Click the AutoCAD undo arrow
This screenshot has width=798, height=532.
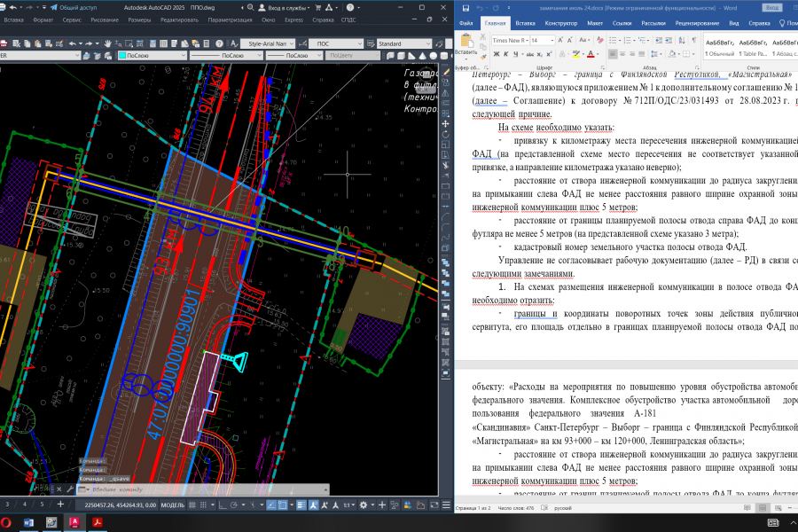74,43
